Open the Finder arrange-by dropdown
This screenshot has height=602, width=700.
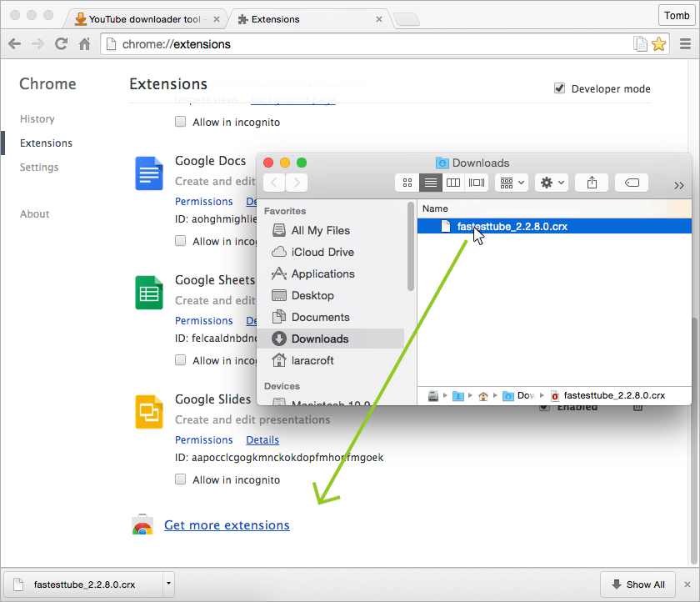click(x=512, y=183)
